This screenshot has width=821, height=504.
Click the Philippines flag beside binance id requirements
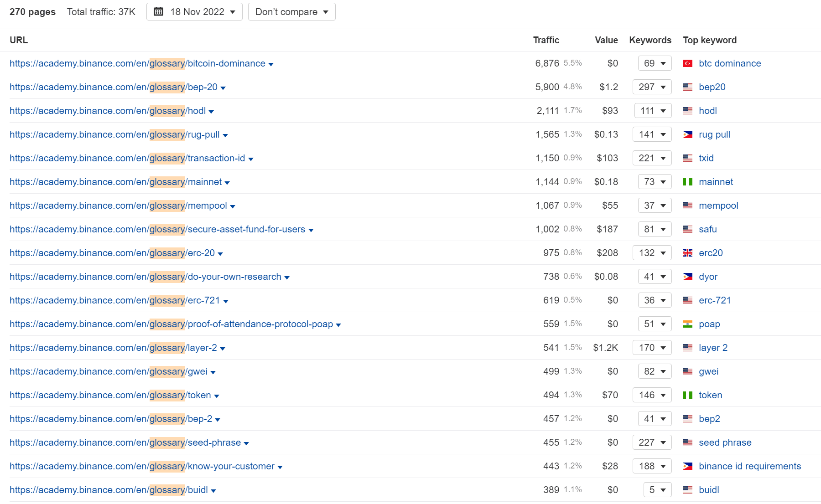tap(687, 466)
